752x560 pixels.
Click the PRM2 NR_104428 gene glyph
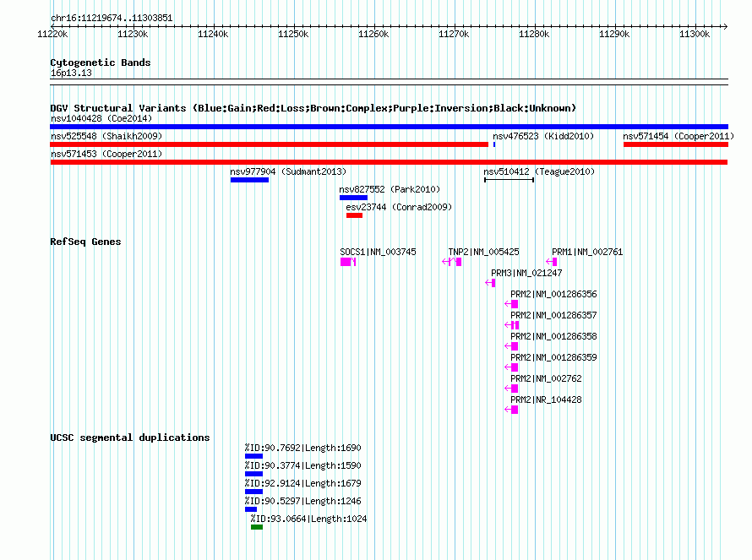point(511,410)
